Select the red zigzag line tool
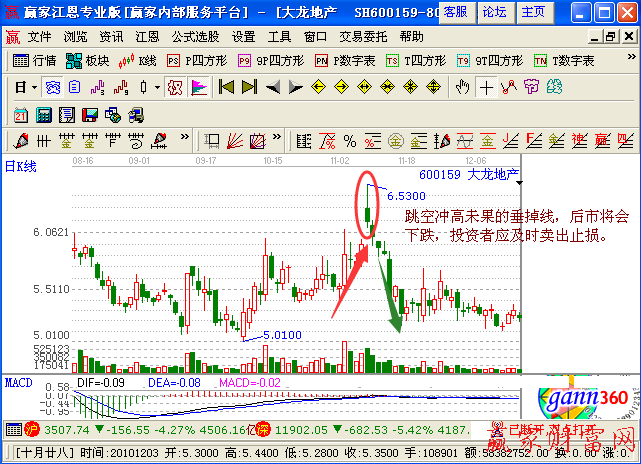641x464 pixels. pyautogui.click(x=509, y=87)
